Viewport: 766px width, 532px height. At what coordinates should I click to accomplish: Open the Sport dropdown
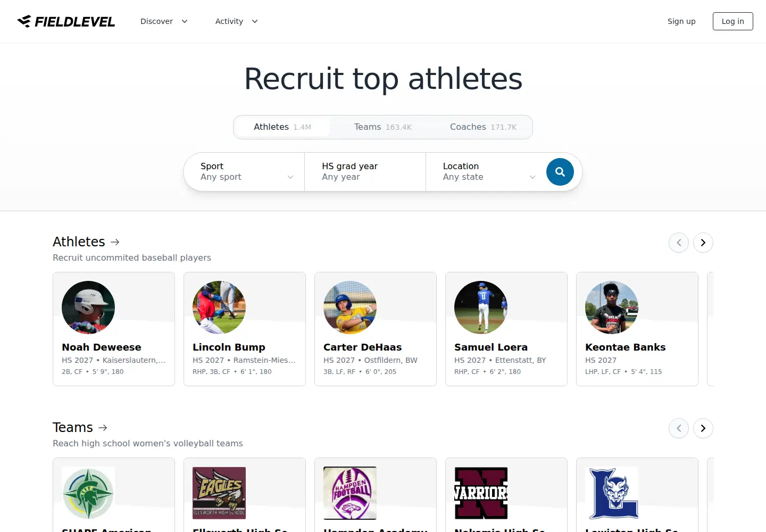(244, 172)
